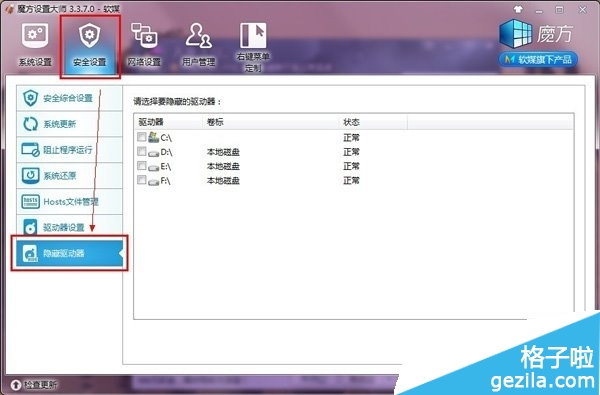Tick the F:\ drive checkbox
Viewport: 600px width, 395px height.
pos(142,180)
